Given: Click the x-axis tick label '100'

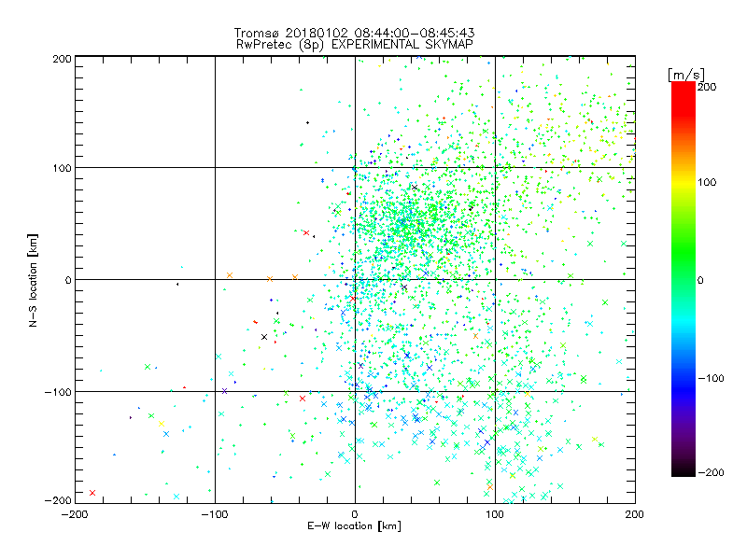Looking at the screenshot, I should [495, 514].
